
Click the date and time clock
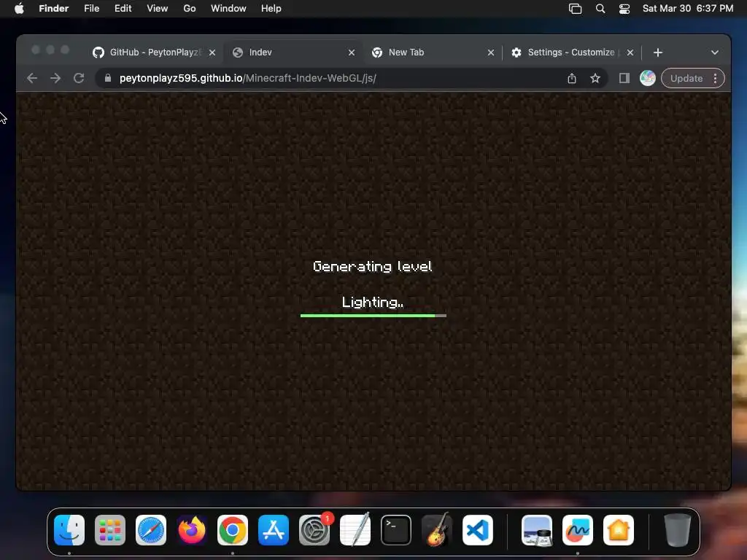tap(687, 9)
